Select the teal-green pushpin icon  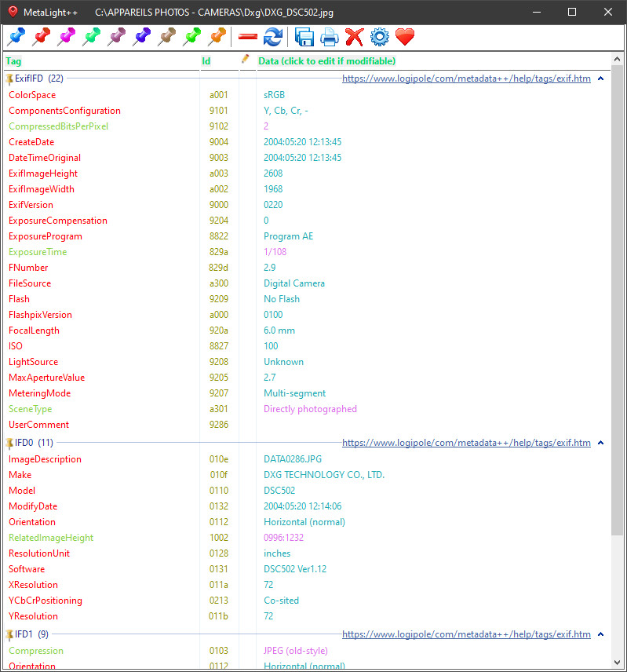click(91, 37)
